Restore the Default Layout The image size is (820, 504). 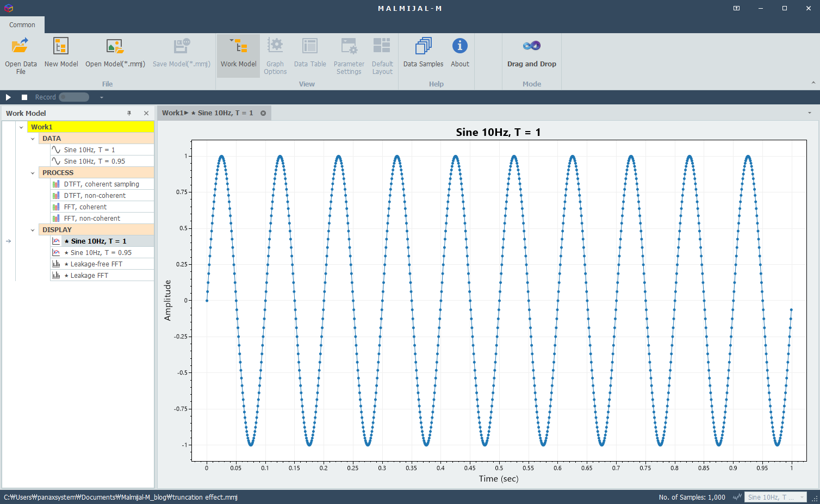coord(382,56)
